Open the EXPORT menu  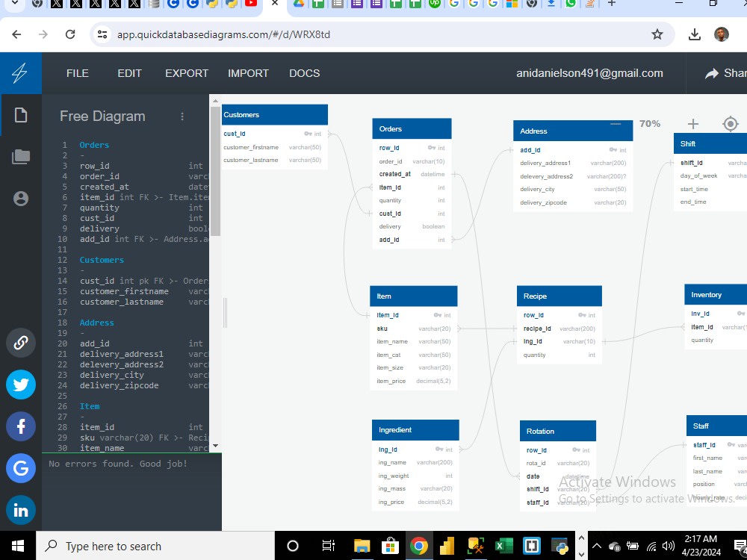point(187,73)
